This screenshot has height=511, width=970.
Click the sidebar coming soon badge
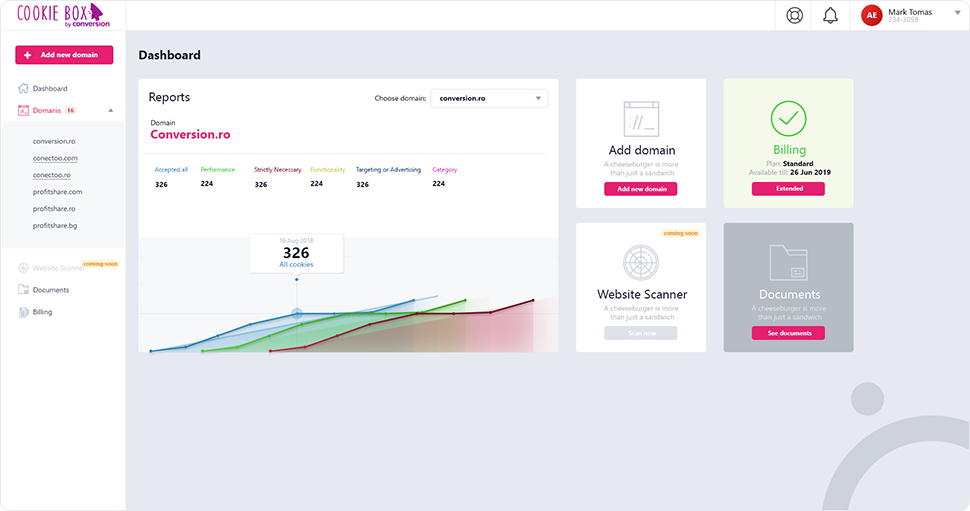tap(100, 264)
